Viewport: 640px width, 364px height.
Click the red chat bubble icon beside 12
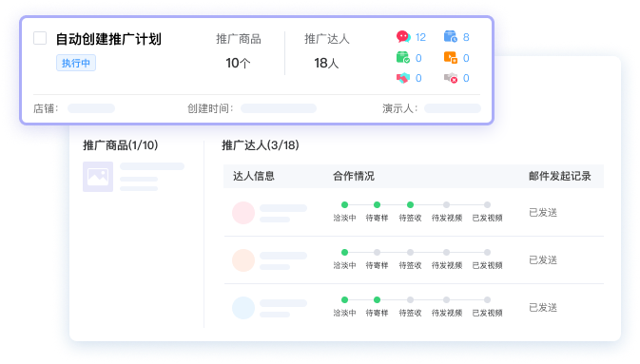pyautogui.click(x=403, y=37)
